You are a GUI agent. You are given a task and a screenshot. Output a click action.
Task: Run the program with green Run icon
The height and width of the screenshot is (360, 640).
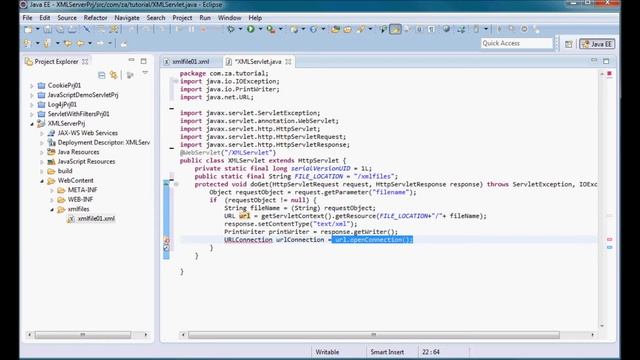(251, 29)
